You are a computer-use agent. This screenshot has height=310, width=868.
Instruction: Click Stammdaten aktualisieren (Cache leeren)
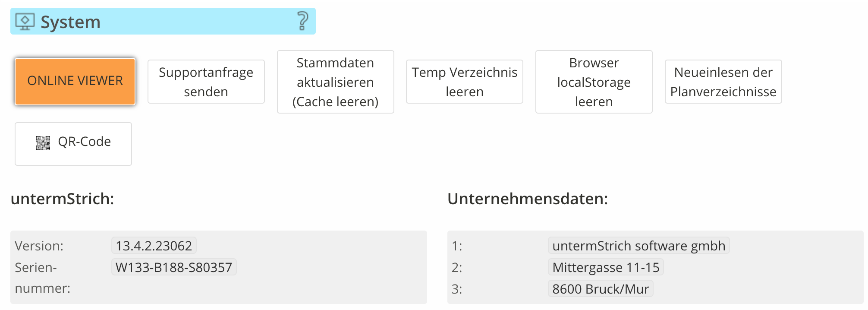[335, 82]
